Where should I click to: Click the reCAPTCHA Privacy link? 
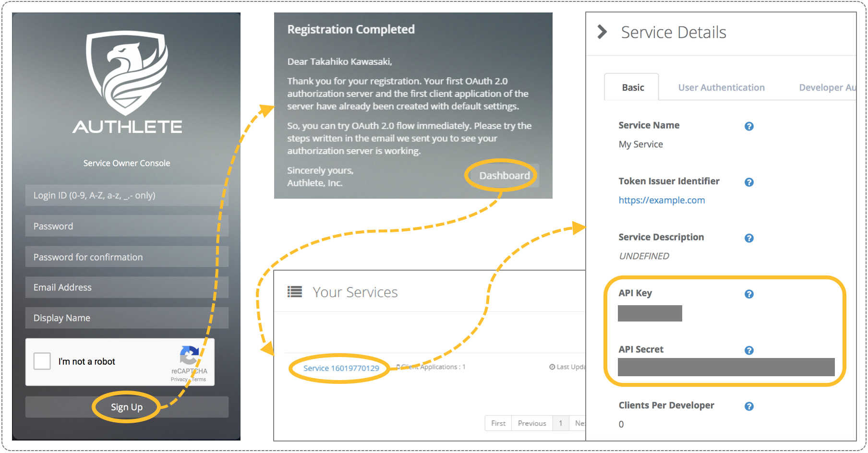coord(179,379)
